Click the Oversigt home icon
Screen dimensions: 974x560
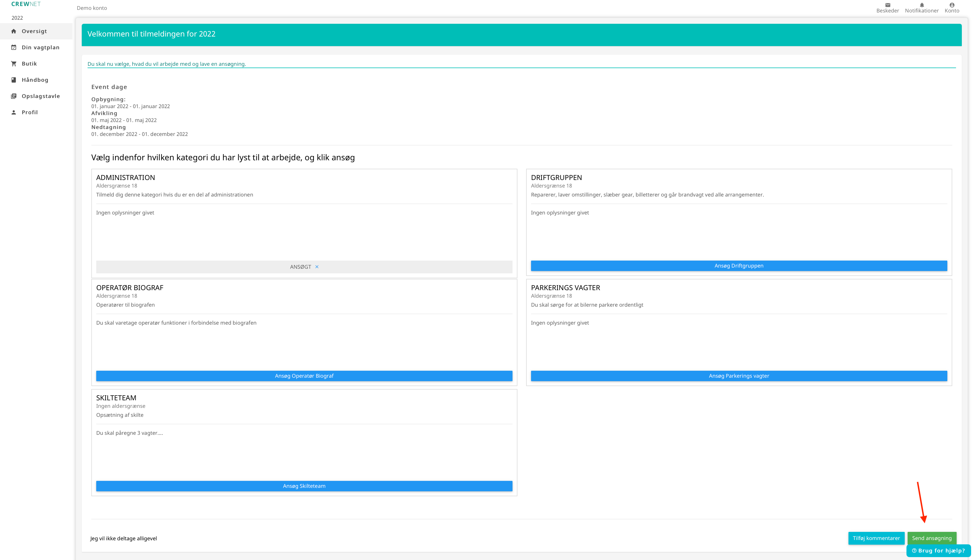pyautogui.click(x=14, y=31)
